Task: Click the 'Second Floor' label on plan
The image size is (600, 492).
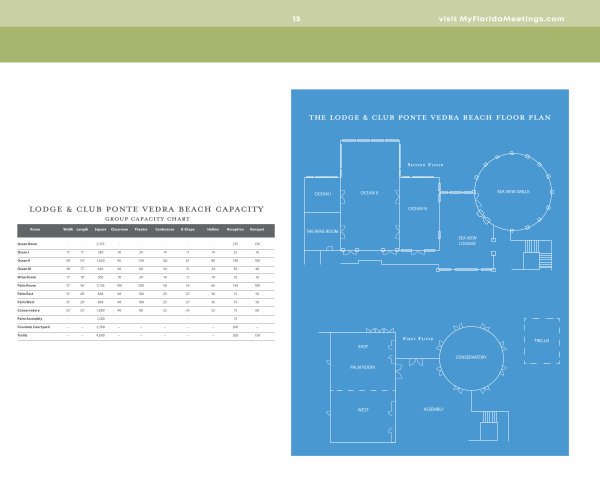Action: [x=425, y=165]
